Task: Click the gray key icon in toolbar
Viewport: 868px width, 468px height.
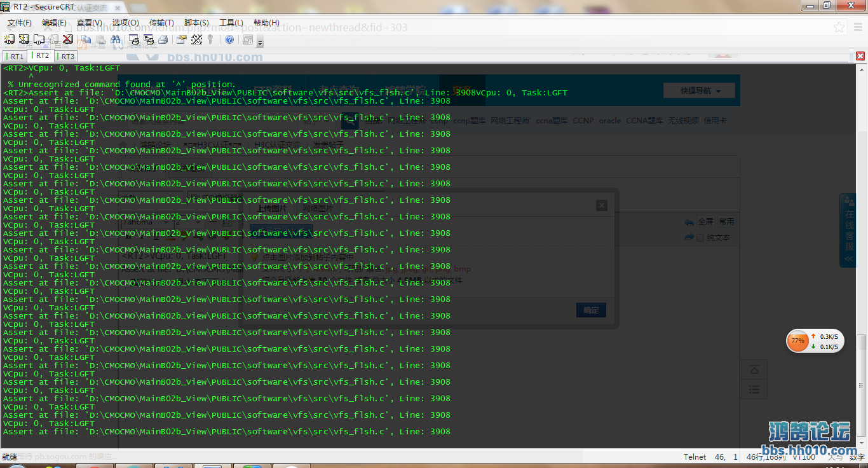Action: (210, 39)
